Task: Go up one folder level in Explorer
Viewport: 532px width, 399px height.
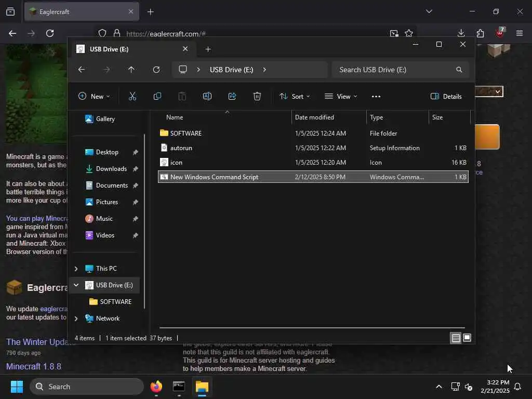Action: 131,70
